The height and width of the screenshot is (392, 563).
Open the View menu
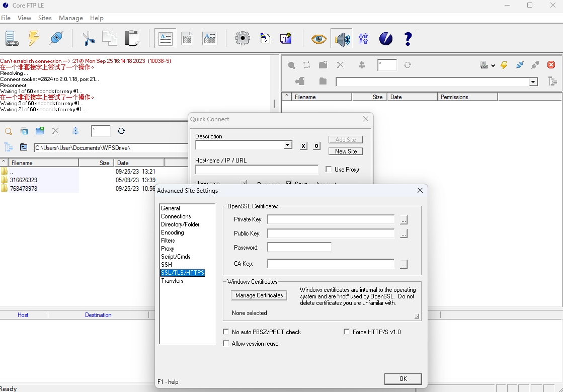point(25,18)
